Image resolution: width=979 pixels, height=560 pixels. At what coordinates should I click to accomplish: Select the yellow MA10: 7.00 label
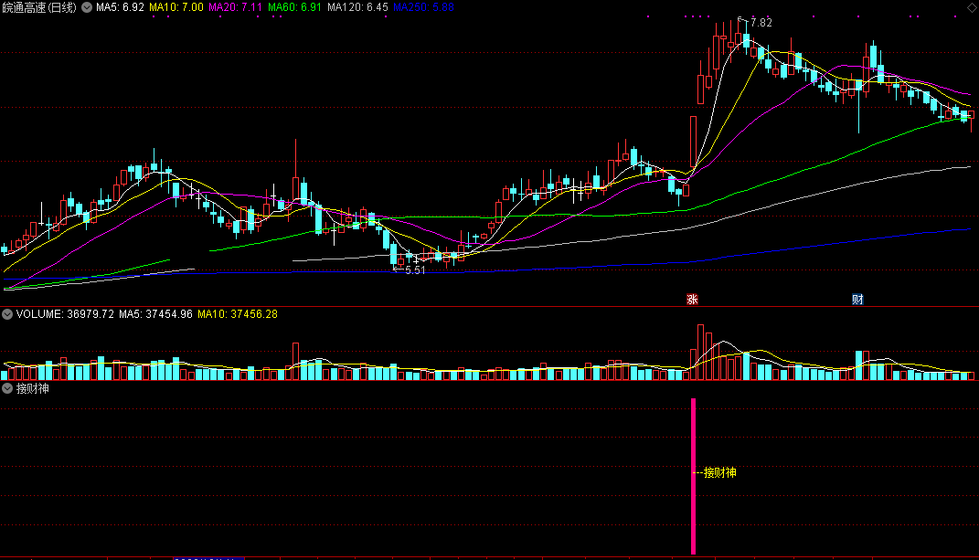[x=176, y=7]
